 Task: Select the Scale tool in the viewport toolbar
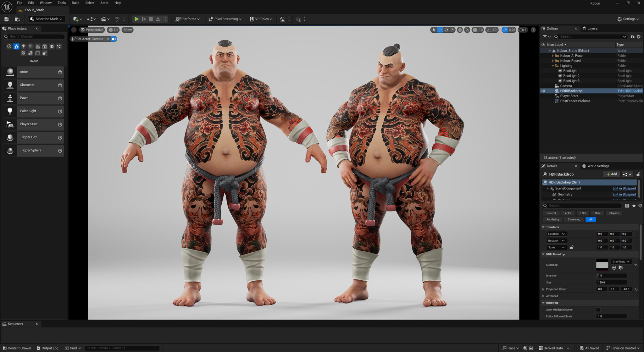pos(452,30)
